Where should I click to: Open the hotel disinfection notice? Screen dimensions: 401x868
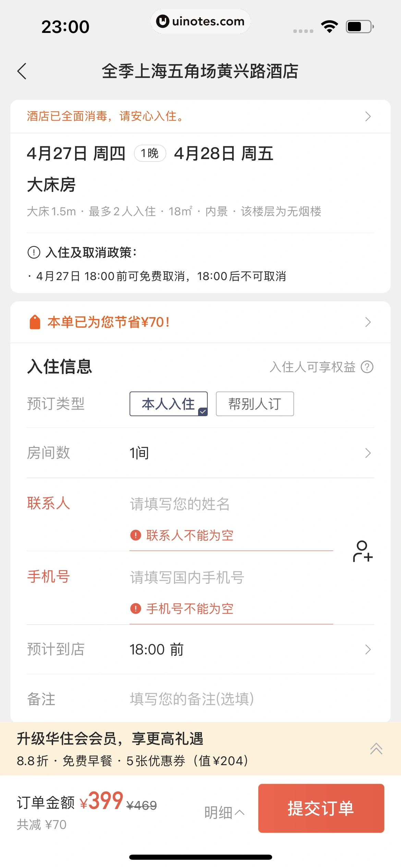pos(200,117)
